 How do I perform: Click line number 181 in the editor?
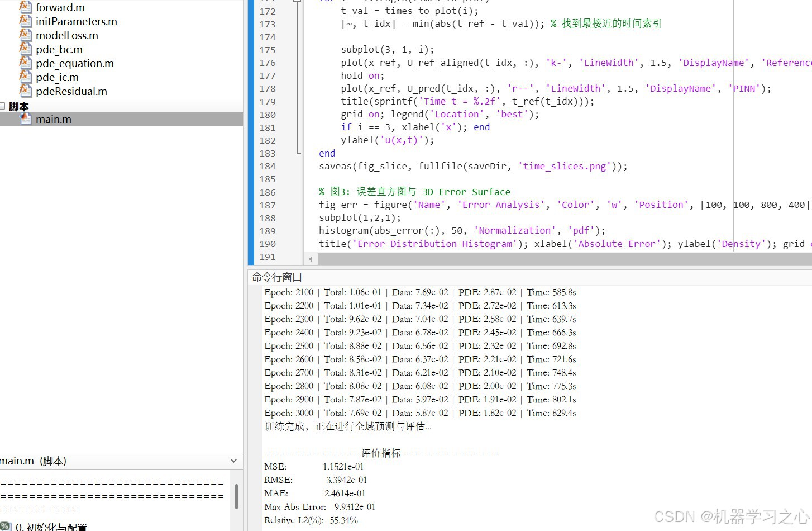(268, 127)
